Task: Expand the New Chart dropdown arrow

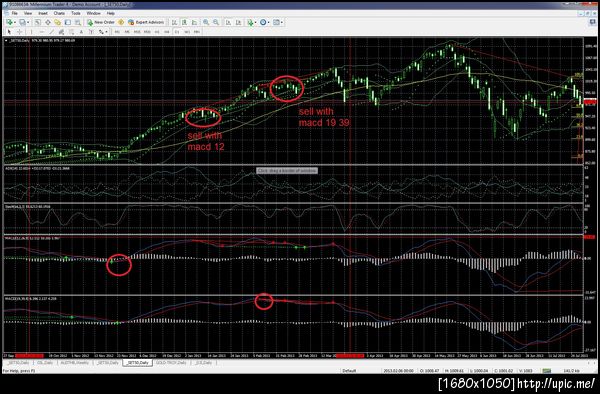Action: (x=15, y=22)
